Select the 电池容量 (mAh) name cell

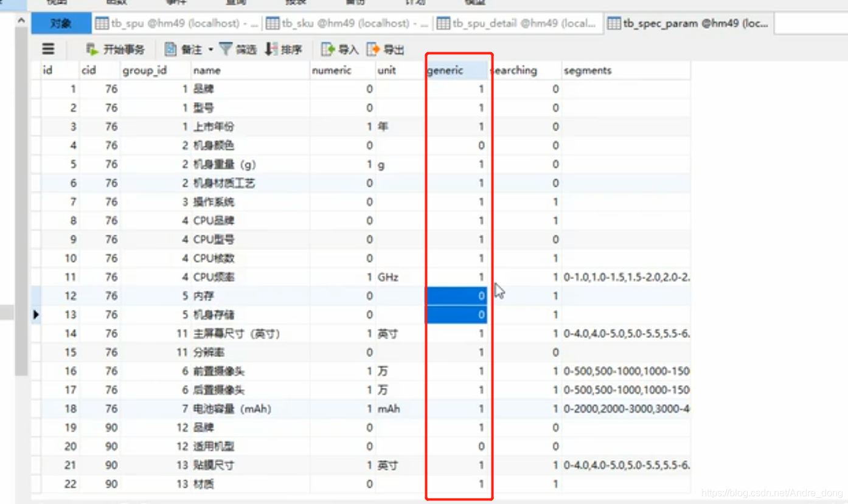click(x=250, y=409)
